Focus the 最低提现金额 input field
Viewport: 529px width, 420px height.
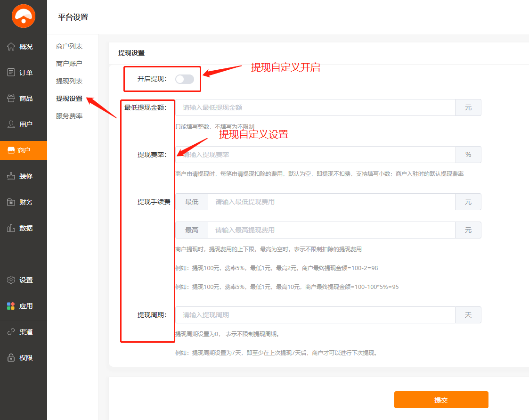point(315,107)
